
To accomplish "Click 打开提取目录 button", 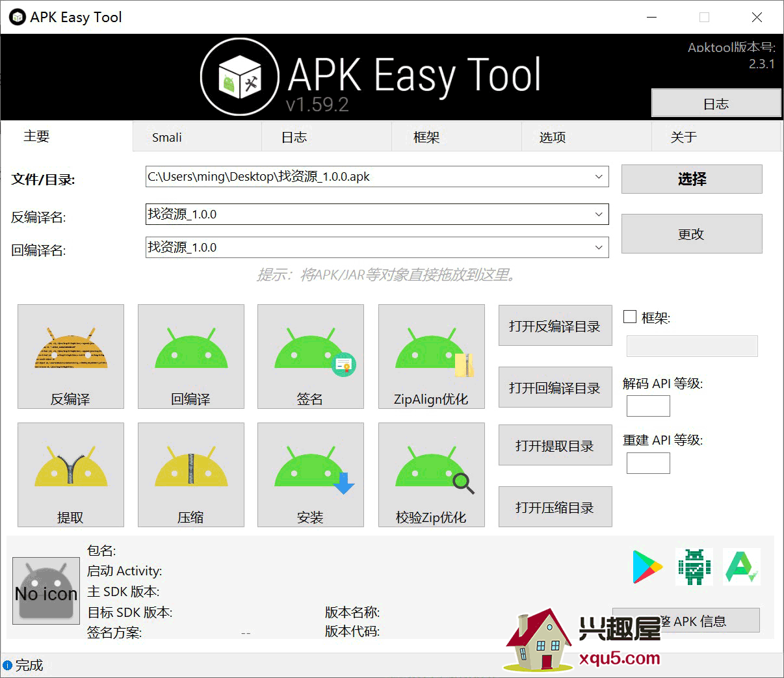I will [555, 445].
